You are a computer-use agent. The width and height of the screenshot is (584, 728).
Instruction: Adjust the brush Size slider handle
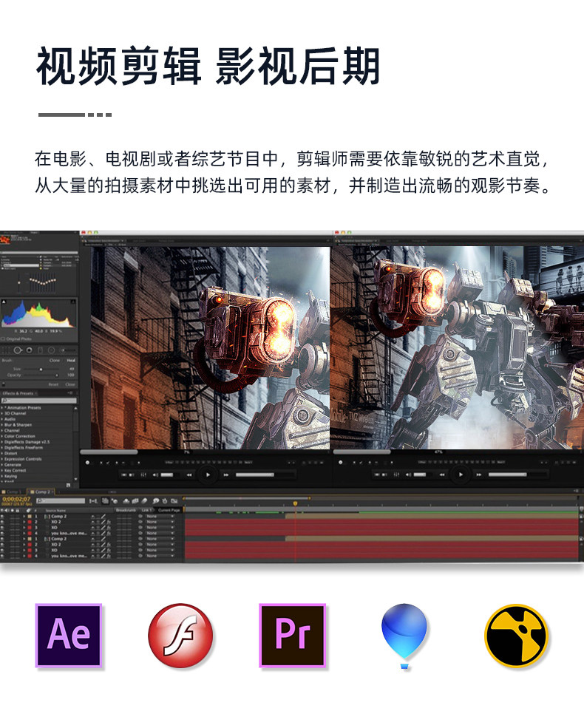41,369
